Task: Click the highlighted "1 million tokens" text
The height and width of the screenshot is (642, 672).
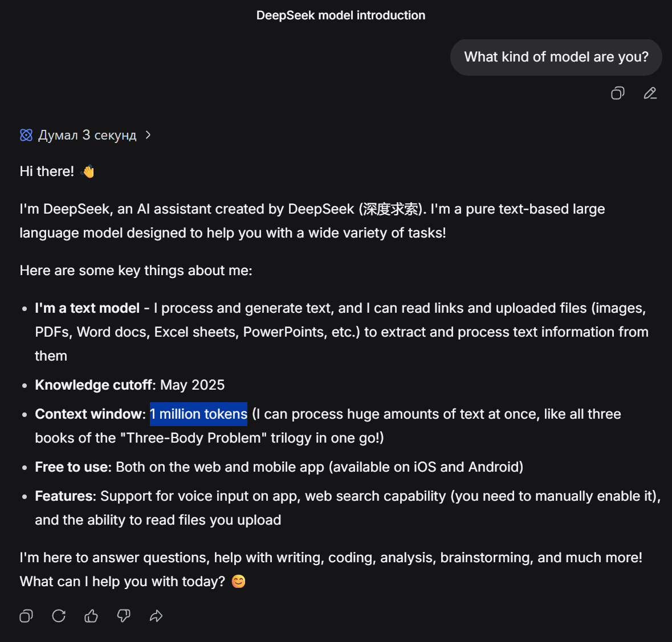Action: tap(198, 414)
